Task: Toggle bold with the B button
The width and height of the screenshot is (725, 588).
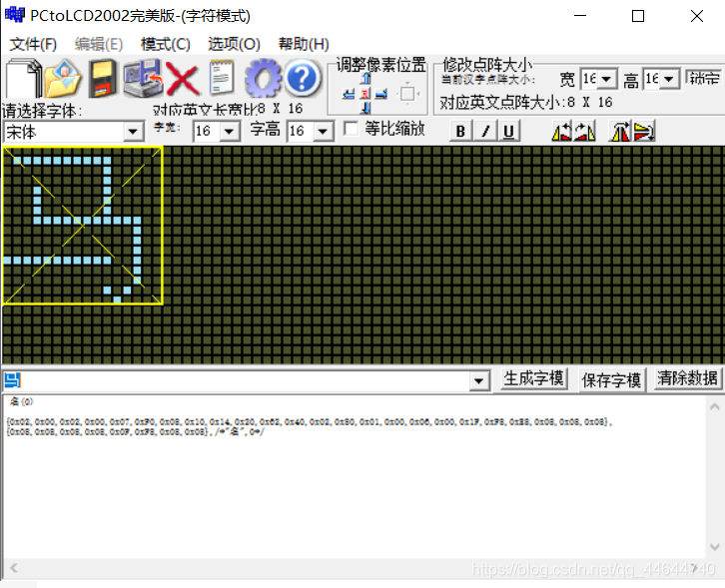Action: coord(460,131)
